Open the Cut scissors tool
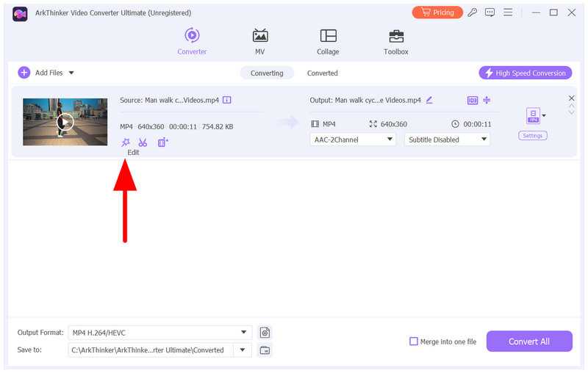 (x=143, y=142)
